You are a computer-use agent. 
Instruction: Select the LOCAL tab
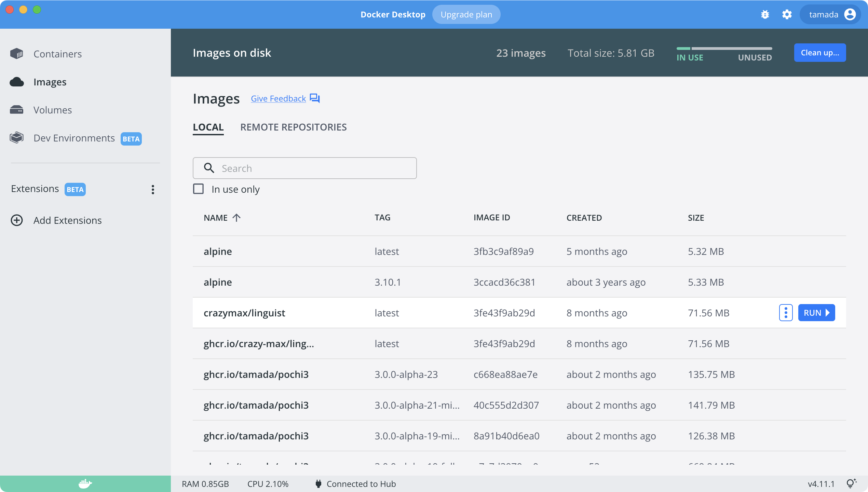tap(208, 127)
